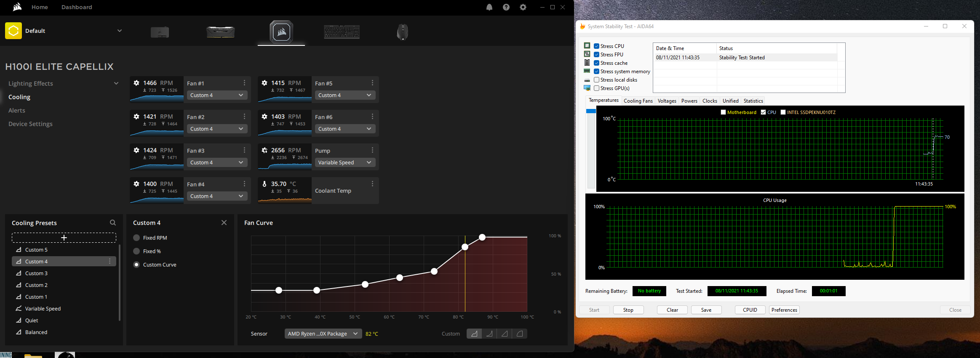Open Fan #3 Custom 4 preset dropdown
The image size is (980, 358).
click(217, 162)
